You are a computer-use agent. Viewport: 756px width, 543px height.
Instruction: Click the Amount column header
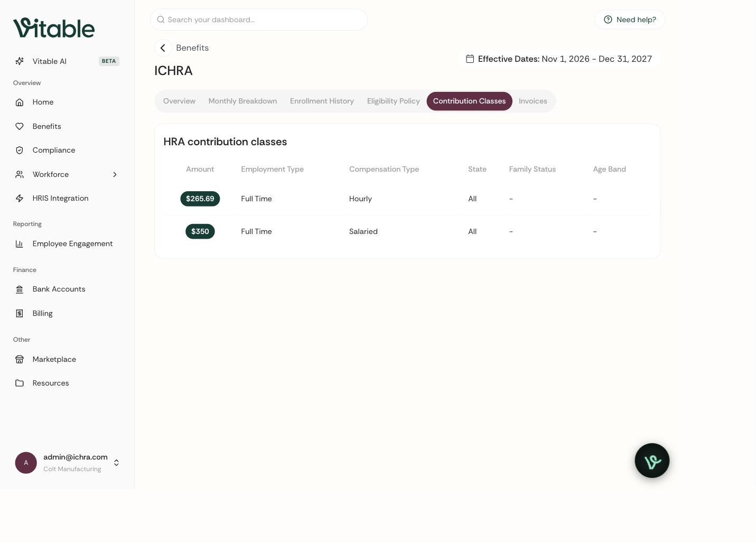[x=200, y=169]
